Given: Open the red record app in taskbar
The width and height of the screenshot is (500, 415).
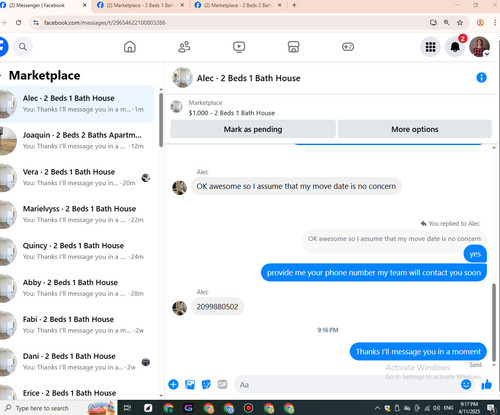Looking at the screenshot, I should pos(248,408).
